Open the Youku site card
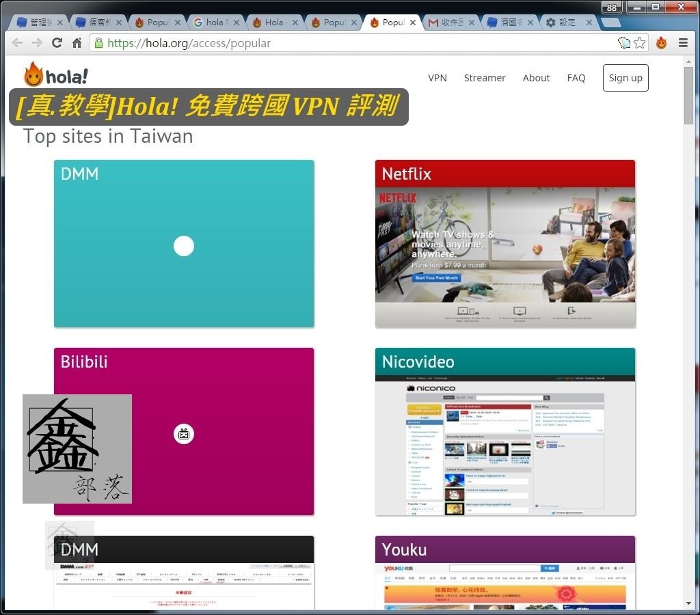Screen dimensions: 700x615 (505, 572)
